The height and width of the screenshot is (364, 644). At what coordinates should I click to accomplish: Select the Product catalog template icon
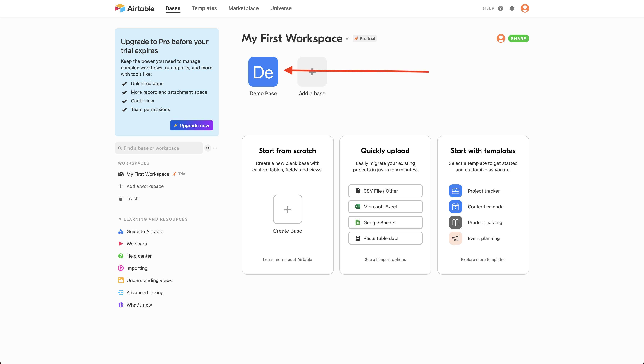coord(455,222)
